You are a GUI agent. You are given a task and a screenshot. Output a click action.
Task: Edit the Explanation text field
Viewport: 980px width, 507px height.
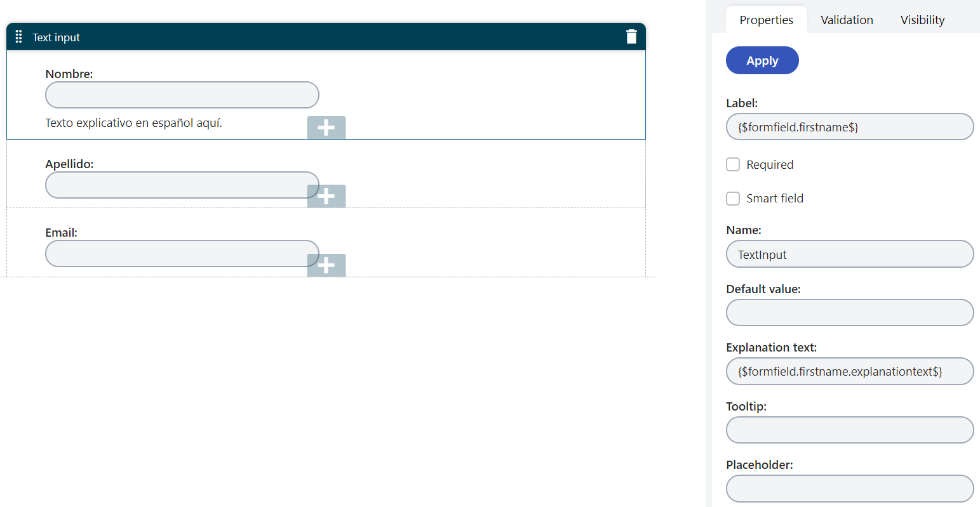point(850,371)
